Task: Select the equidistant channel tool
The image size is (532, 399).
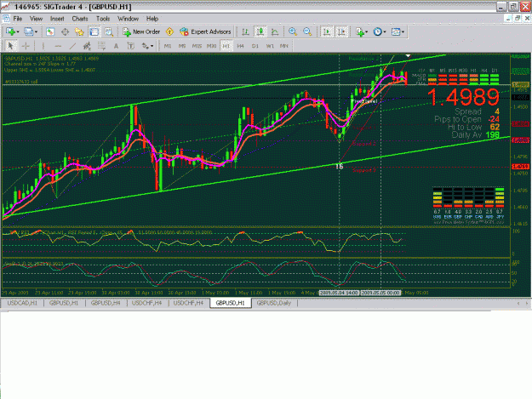Action: click(87, 46)
